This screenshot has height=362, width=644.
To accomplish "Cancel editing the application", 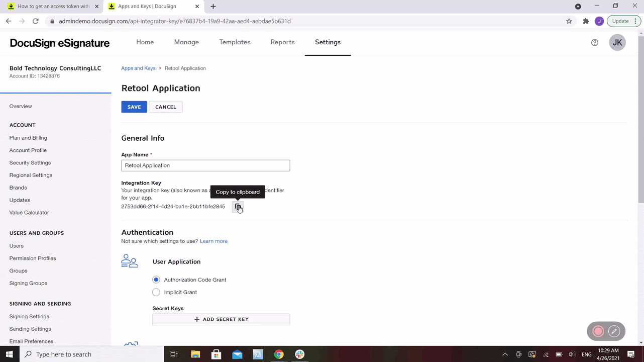I will click(166, 107).
